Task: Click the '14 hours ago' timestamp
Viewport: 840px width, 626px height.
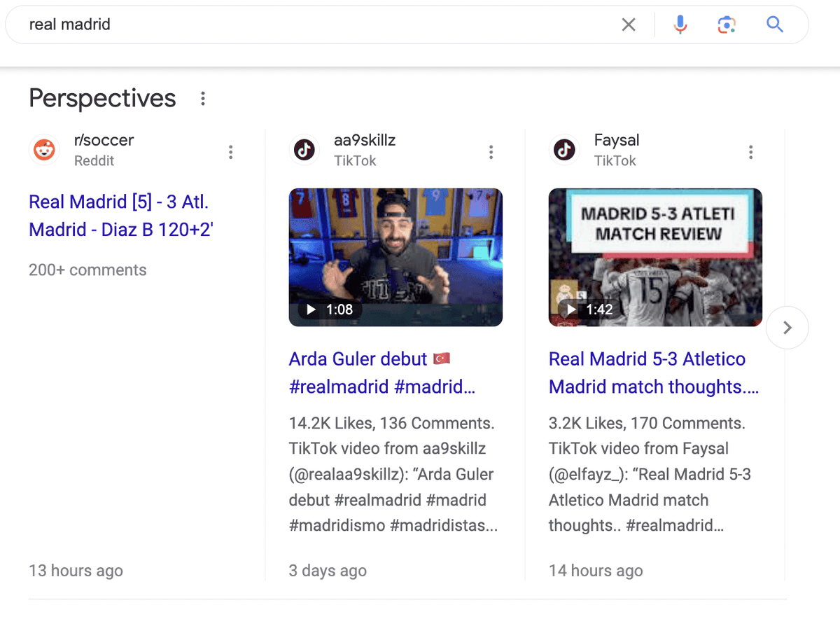Action: [x=596, y=571]
